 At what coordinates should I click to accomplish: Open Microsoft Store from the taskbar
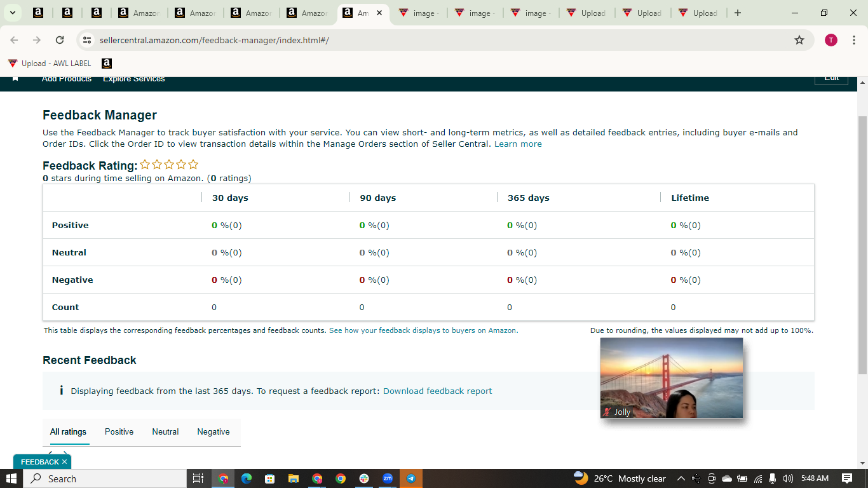(269, 478)
